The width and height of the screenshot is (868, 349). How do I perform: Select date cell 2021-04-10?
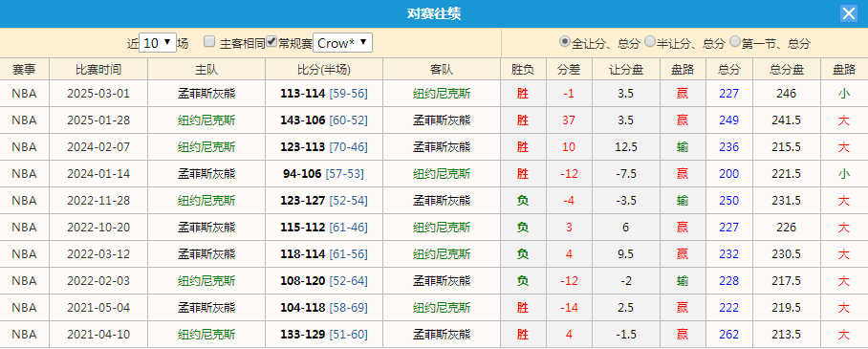click(x=98, y=334)
